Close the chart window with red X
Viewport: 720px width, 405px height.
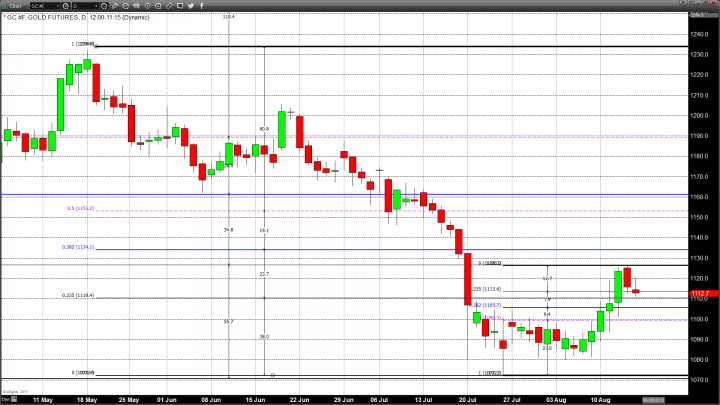pyautogui.click(x=712, y=5)
